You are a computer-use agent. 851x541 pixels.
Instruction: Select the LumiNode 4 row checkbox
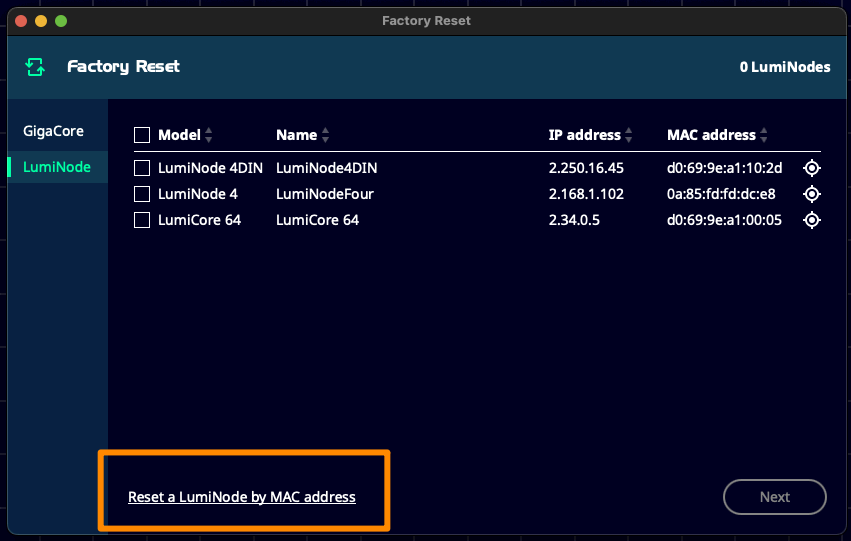[142, 194]
